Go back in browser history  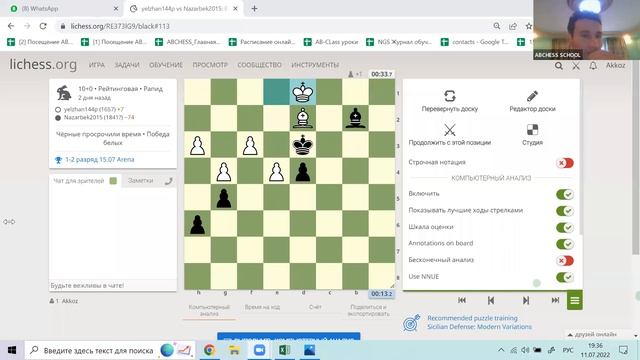coord(11,26)
